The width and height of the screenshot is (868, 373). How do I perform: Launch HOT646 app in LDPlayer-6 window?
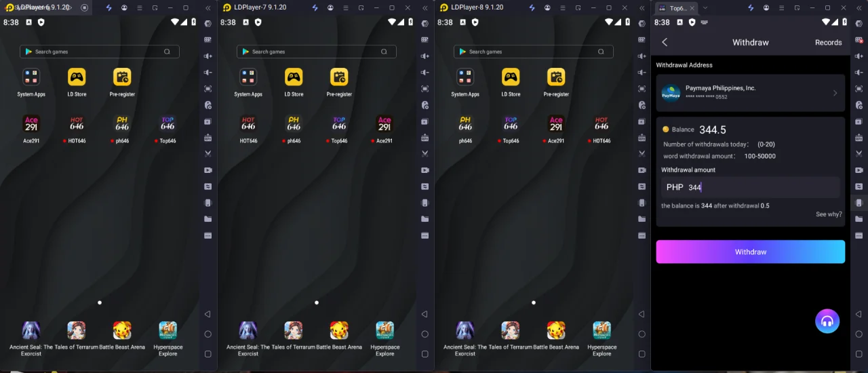(77, 124)
